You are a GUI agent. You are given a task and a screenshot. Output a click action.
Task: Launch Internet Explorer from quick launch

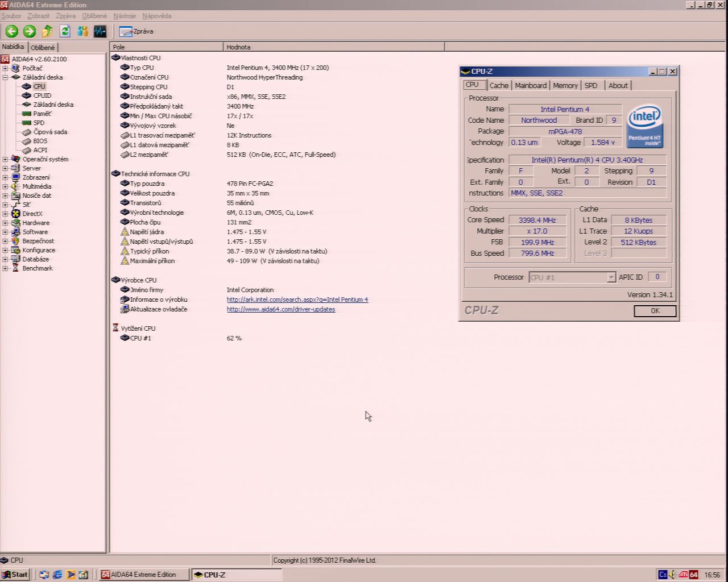point(57,575)
